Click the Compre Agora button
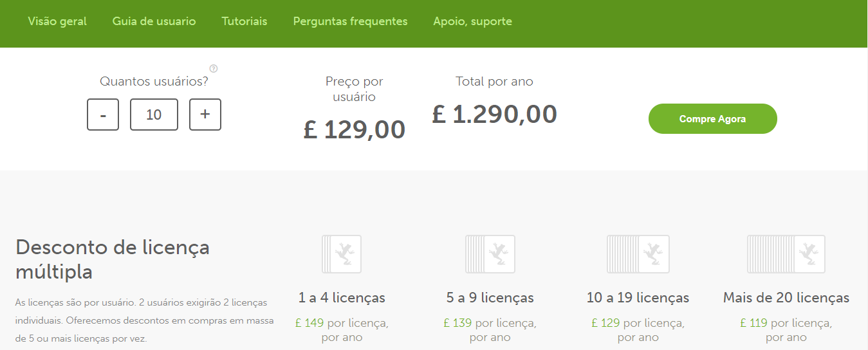Viewport: 868px width, 350px height. [713, 118]
